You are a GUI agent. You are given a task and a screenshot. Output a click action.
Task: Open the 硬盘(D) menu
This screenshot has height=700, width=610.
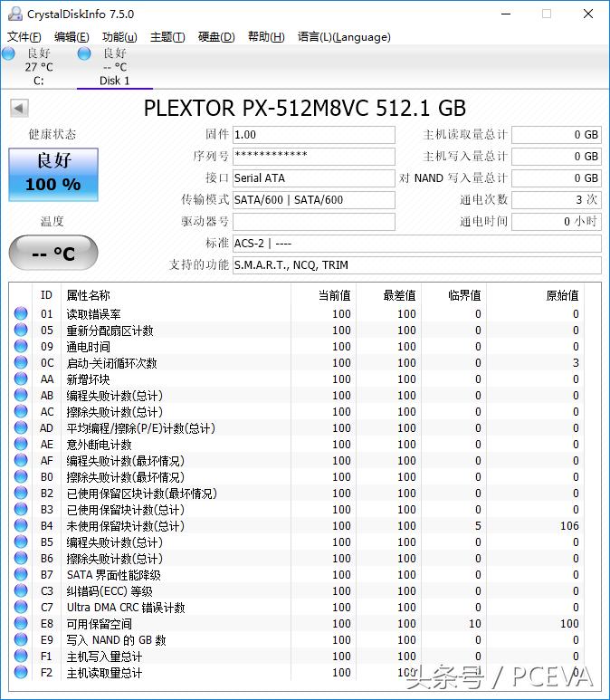(x=216, y=37)
